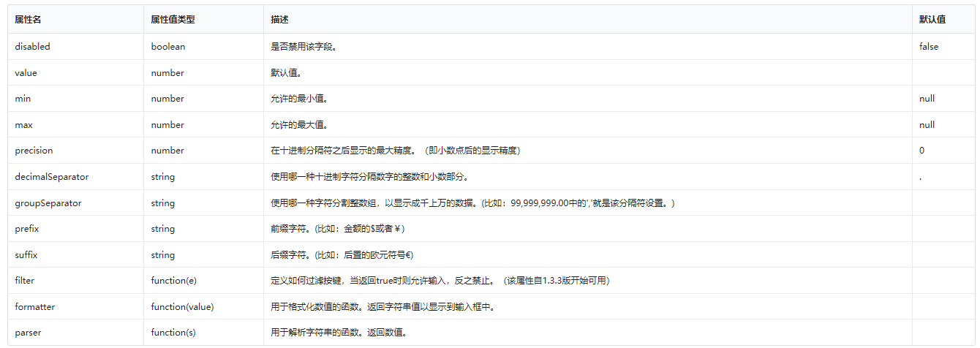Click the 描述 column header

pyautogui.click(x=280, y=20)
